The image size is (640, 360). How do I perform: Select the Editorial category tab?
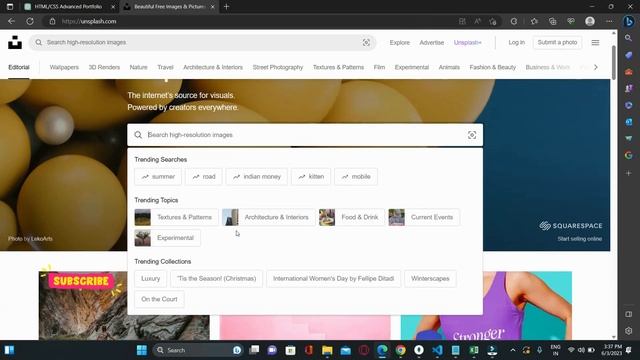[x=19, y=67]
